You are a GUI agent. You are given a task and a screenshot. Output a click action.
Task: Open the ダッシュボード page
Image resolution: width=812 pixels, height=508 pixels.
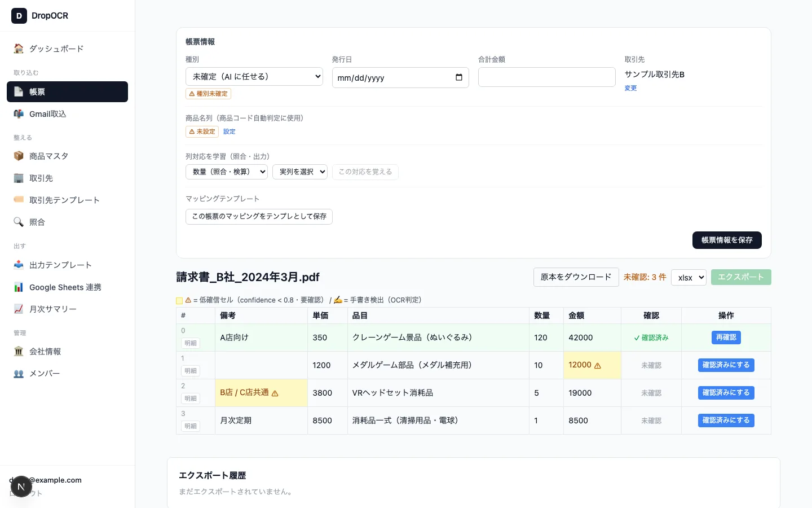(67, 49)
